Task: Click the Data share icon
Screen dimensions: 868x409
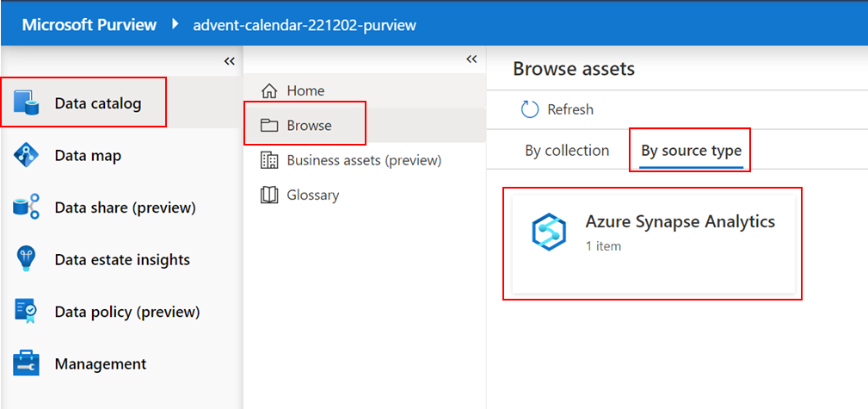Action: click(26, 208)
